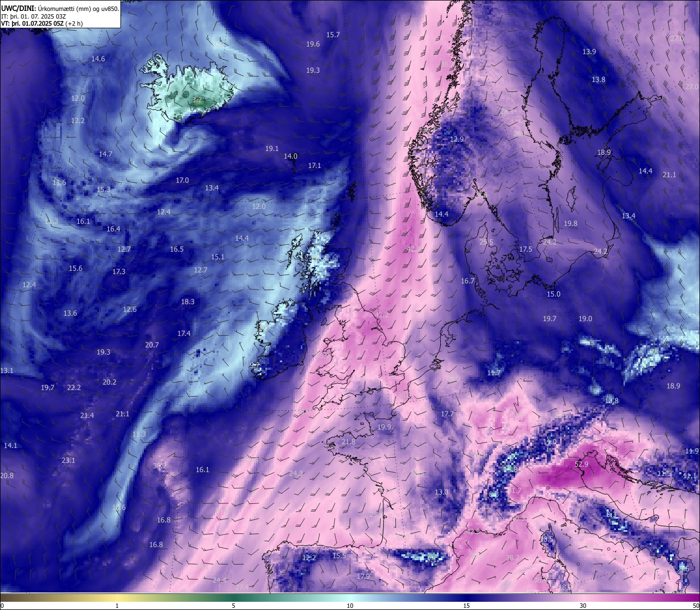Click the value "21.4" on the map
Viewport: 700px width, 610px height.
[87, 415]
